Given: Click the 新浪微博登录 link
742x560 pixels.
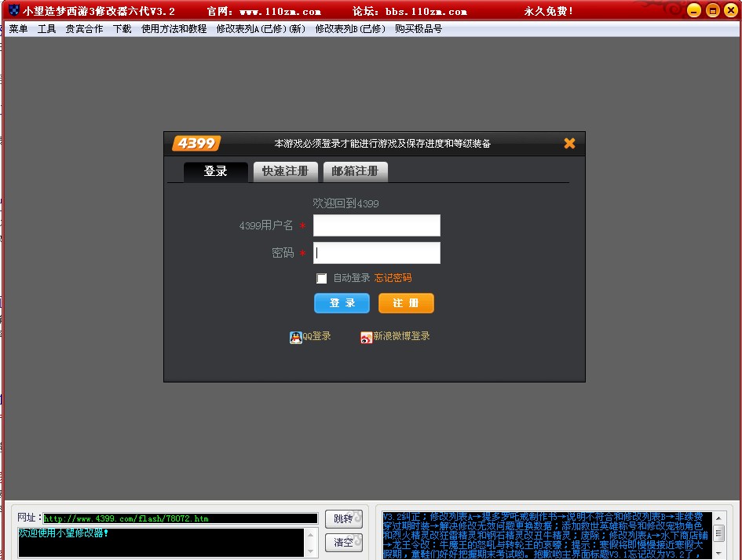Looking at the screenshot, I should point(401,336).
